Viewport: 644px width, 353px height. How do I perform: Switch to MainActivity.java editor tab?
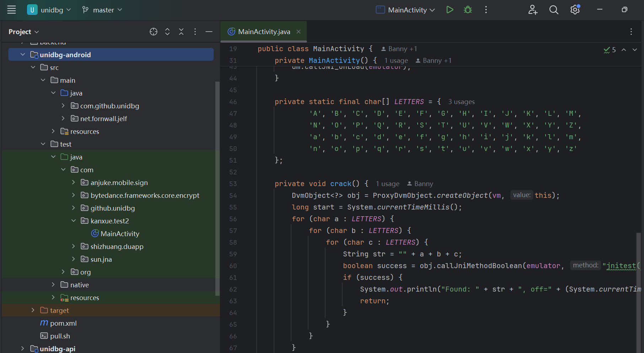tap(264, 32)
